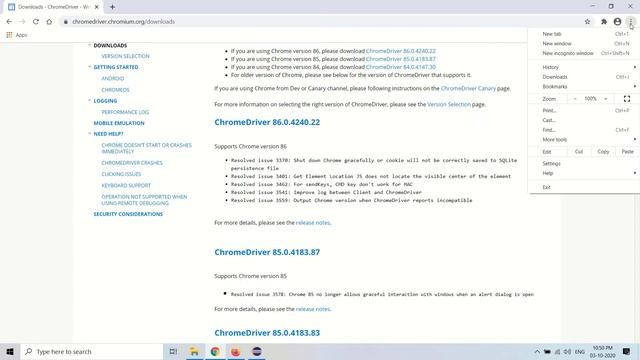Open the Apps bookmarks shortcut
This screenshot has height=360, width=640.
tap(17, 35)
